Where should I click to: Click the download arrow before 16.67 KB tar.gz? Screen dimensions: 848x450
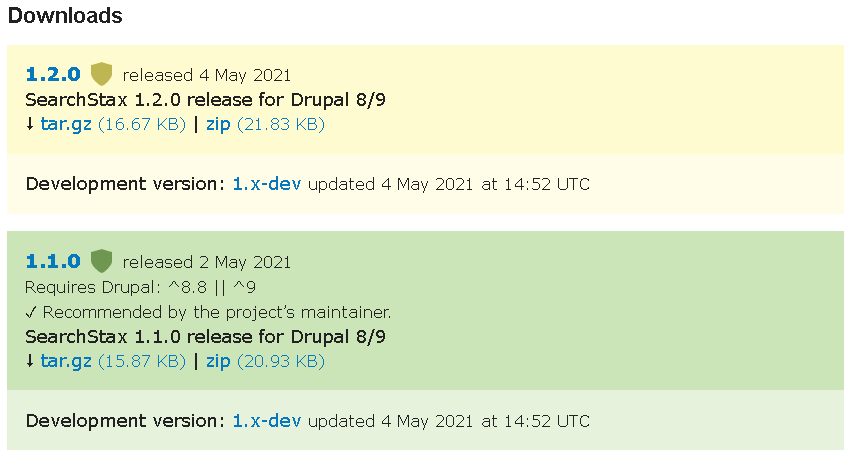[30, 124]
